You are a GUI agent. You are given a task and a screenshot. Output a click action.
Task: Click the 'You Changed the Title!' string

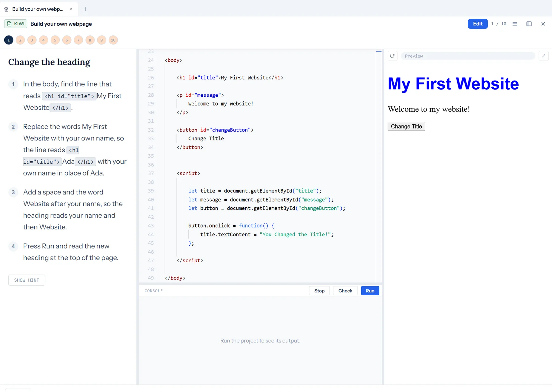point(295,234)
